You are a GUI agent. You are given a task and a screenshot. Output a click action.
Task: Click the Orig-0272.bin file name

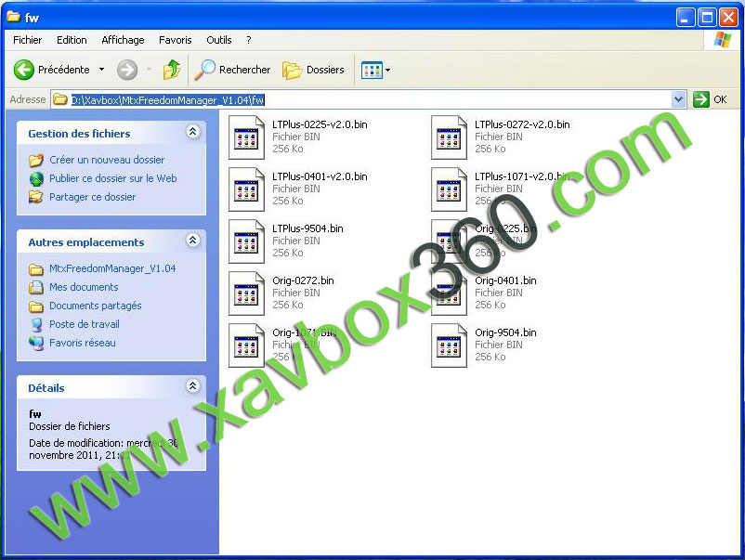303,280
